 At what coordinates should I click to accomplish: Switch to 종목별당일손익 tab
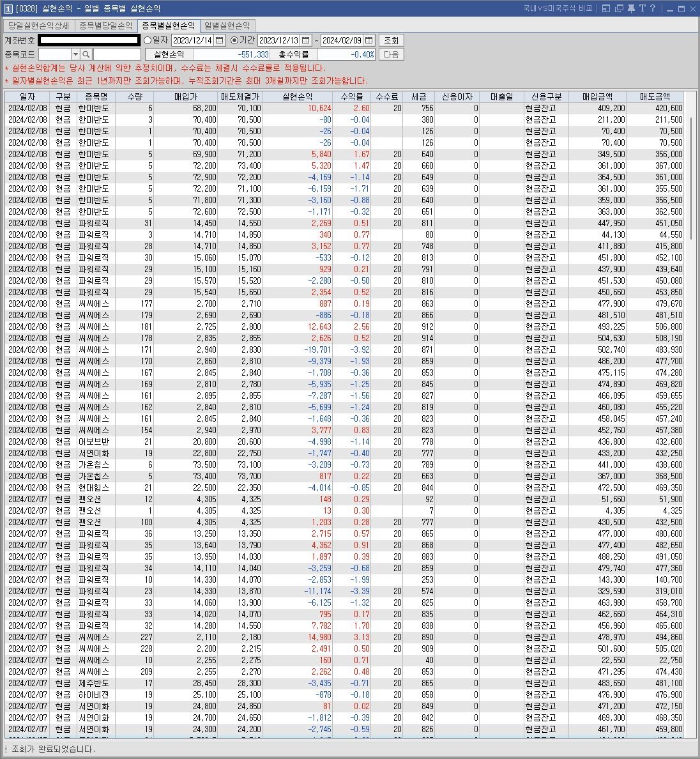105,26
